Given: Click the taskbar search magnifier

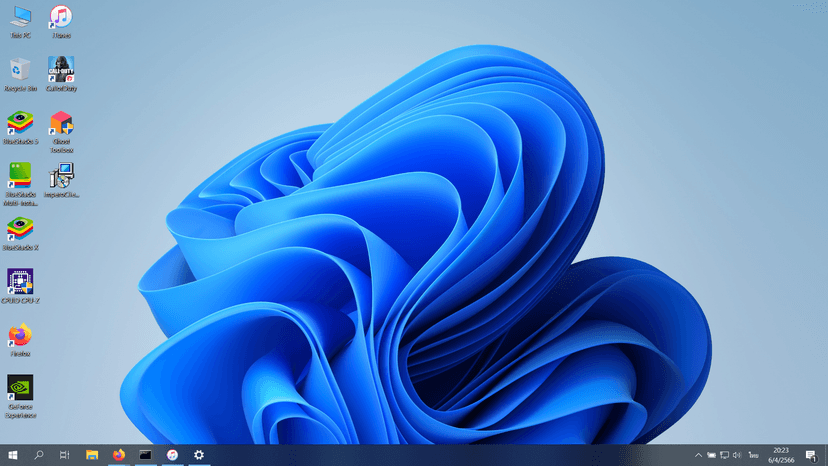Looking at the screenshot, I should 39,455.
